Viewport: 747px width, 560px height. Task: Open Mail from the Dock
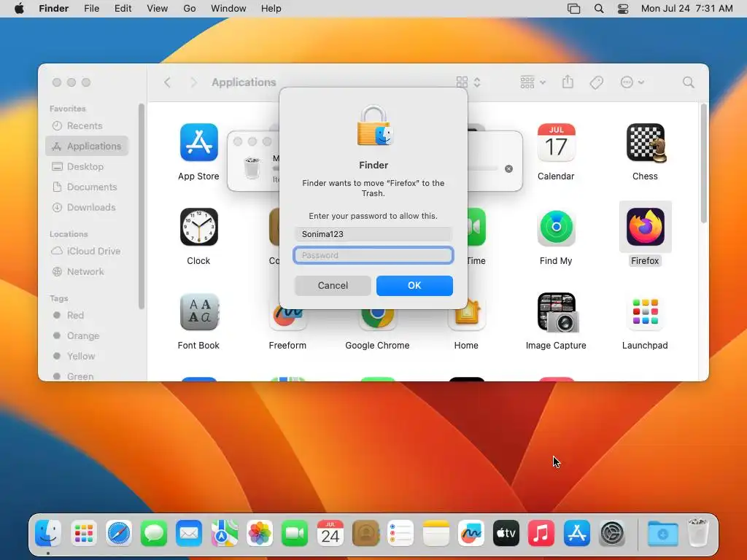point(189,533)
